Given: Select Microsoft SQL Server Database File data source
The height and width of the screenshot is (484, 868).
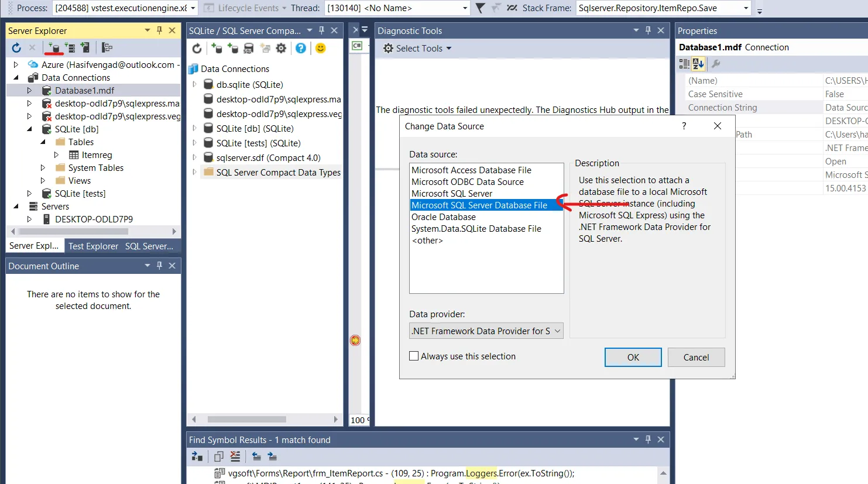Looking at the screenshot, I should pos(486,205).
